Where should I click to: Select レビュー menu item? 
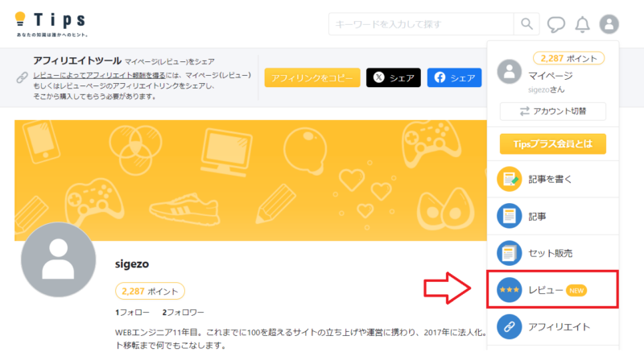tap(553, 289)
